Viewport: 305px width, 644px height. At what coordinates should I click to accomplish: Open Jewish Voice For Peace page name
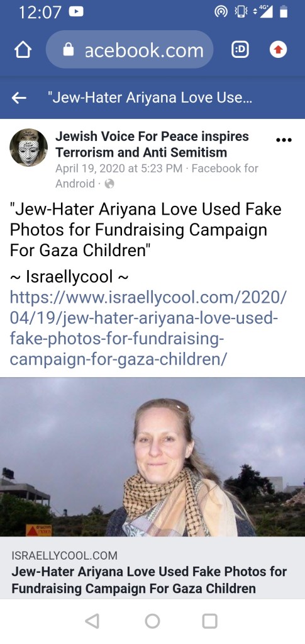tap(152, 144)
